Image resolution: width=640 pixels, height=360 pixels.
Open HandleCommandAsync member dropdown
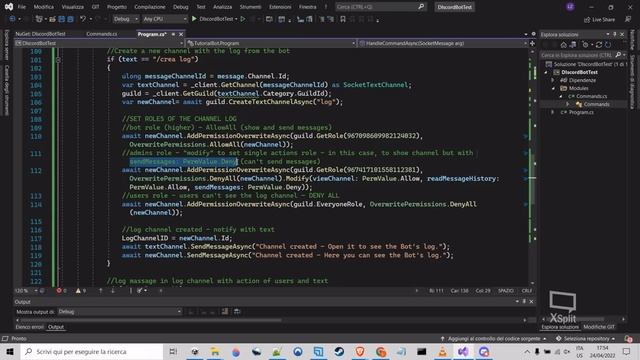(x=443, y=43)
